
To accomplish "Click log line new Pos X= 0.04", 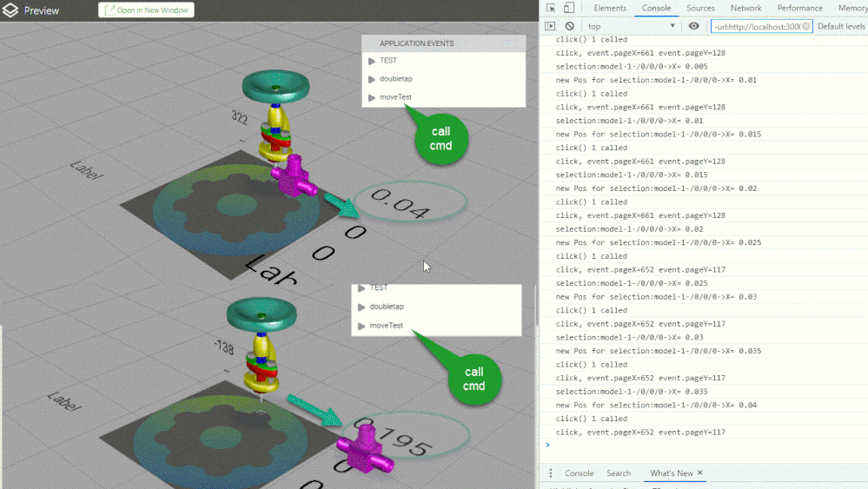I will click(656, 405).
